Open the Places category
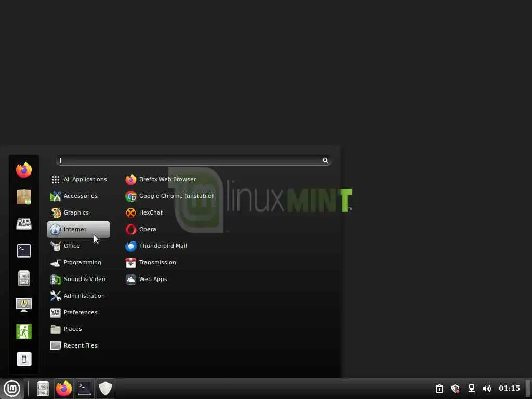Viewport: 532px width, 399px height. point(78,329)
